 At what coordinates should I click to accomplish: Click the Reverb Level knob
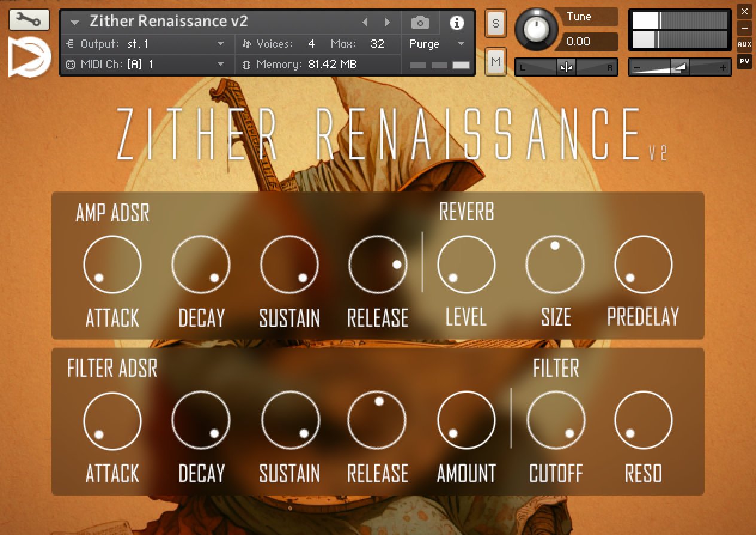467,264
